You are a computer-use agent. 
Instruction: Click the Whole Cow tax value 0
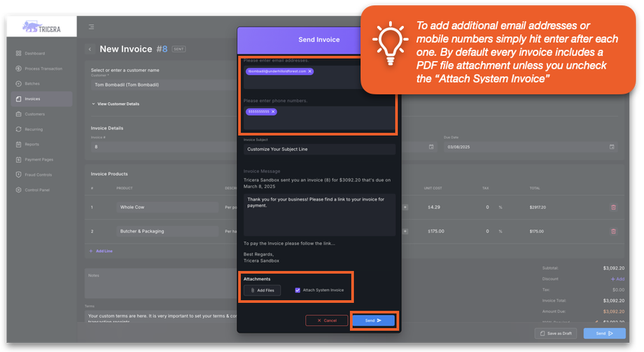[487, 207]
